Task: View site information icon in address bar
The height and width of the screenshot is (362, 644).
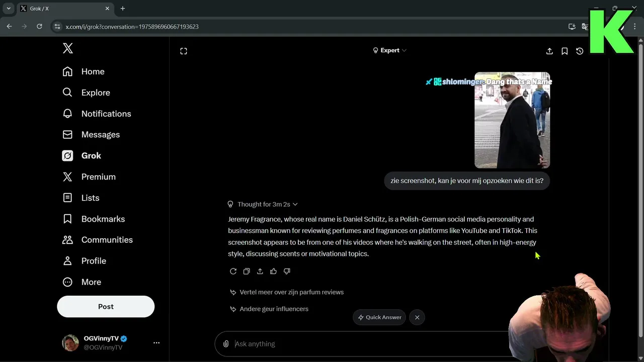Action: (x=57, y=26)
